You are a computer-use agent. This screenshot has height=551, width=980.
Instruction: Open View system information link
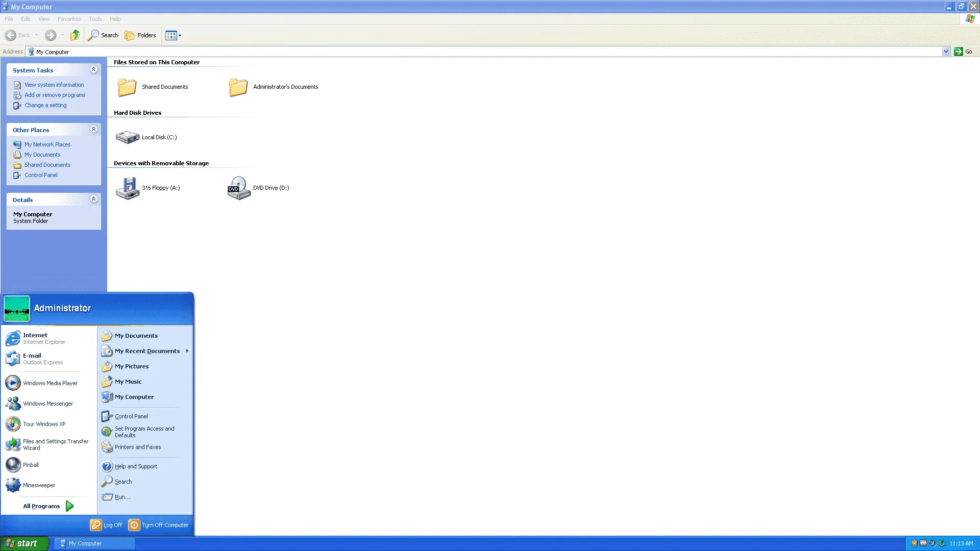[x=54, y=85]
